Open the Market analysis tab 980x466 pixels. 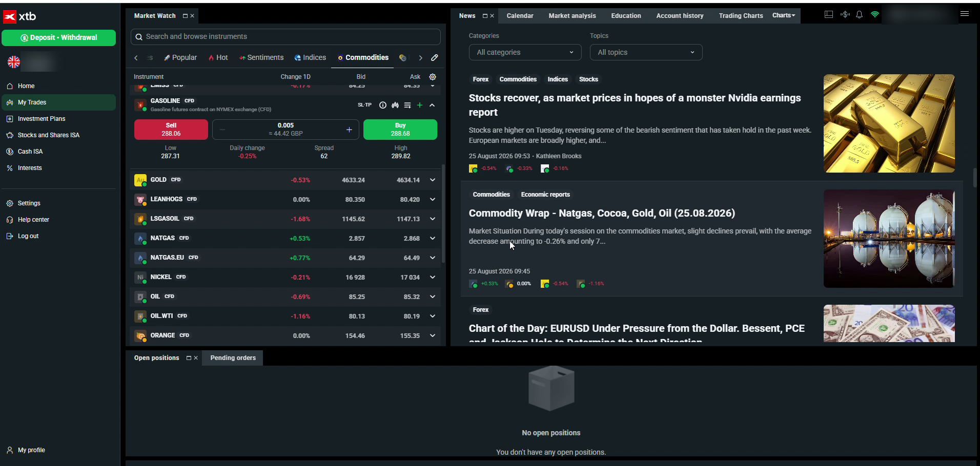point(572,16)
